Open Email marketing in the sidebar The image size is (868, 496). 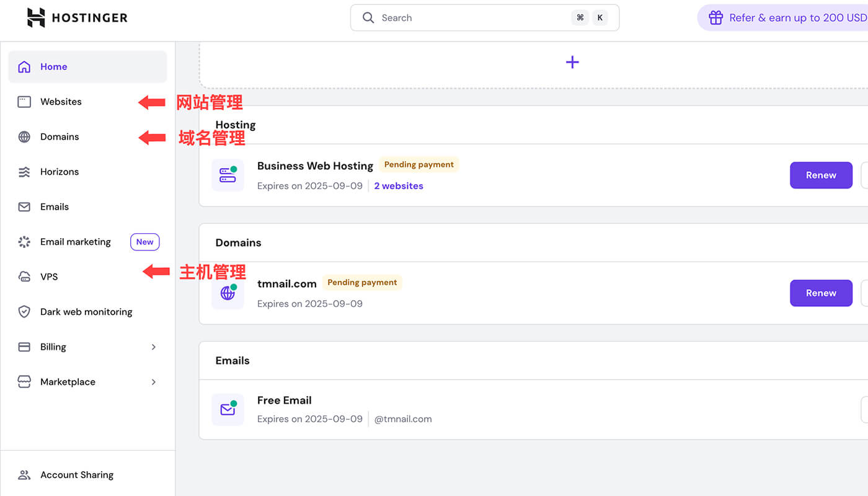coord(87,242)
